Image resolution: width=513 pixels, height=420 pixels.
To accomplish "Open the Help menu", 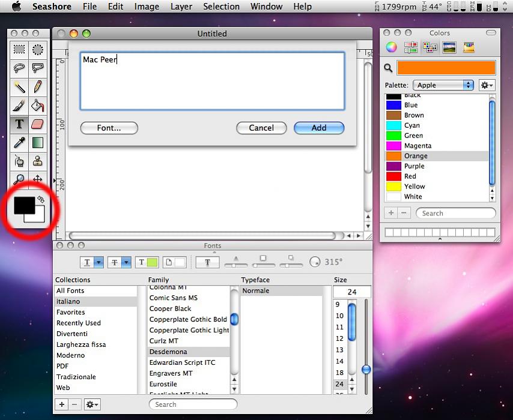I will [x=302, y=7].
